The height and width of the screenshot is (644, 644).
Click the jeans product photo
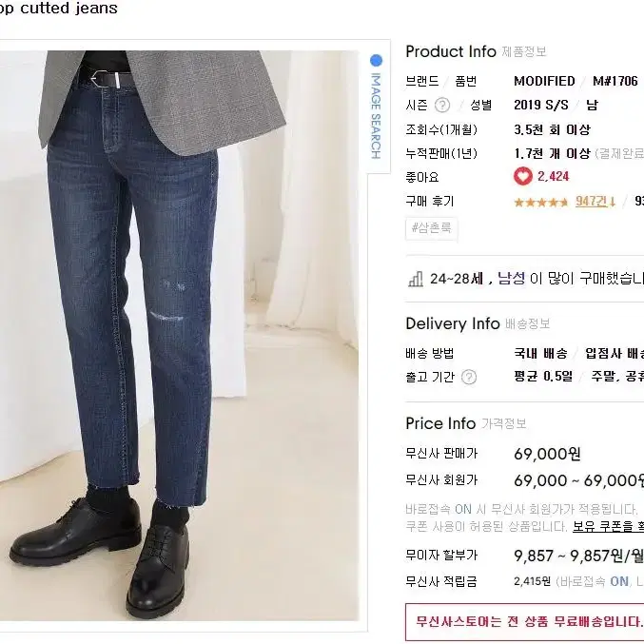pyautogui.click(x=179, y=335)
